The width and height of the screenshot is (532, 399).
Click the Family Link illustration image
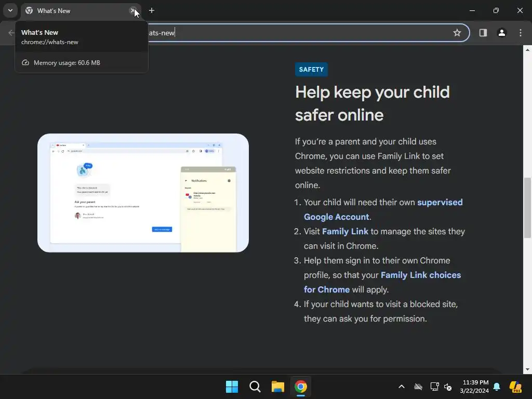[143, 193]
